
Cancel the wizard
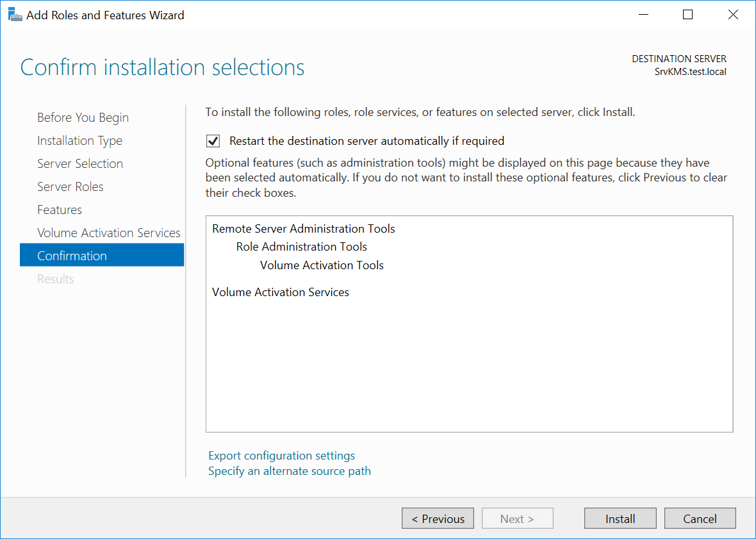click(700, 518)
